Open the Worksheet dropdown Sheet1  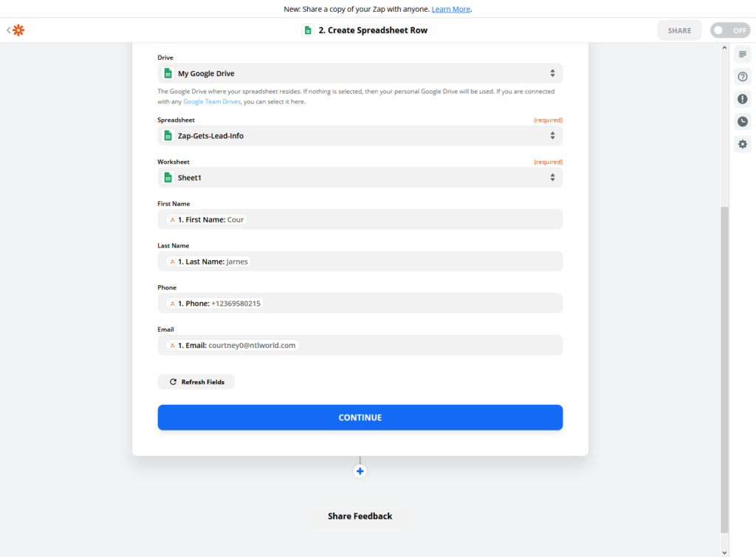pos(360,177)
